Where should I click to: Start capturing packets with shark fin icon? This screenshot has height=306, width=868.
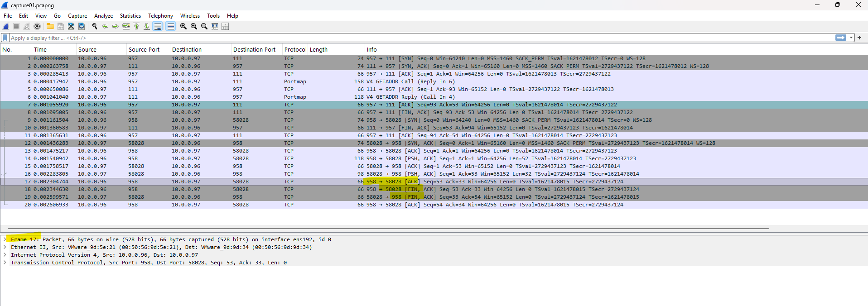click(6, 26)
